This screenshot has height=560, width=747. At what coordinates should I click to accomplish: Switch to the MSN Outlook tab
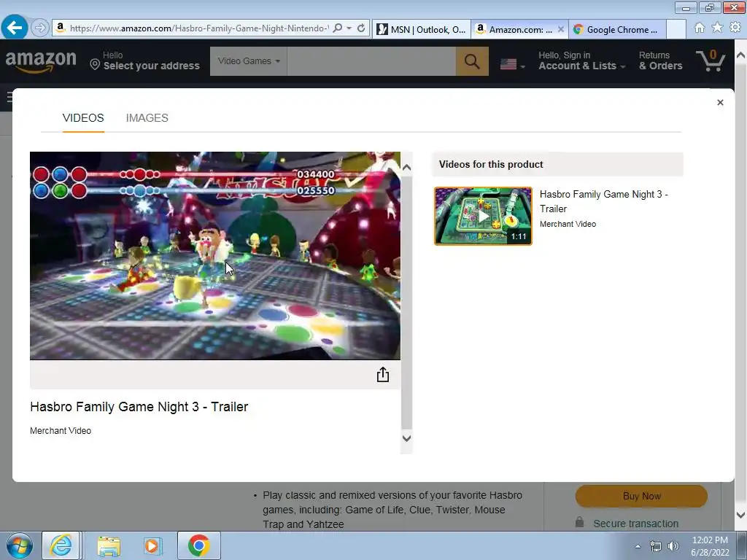421,29
